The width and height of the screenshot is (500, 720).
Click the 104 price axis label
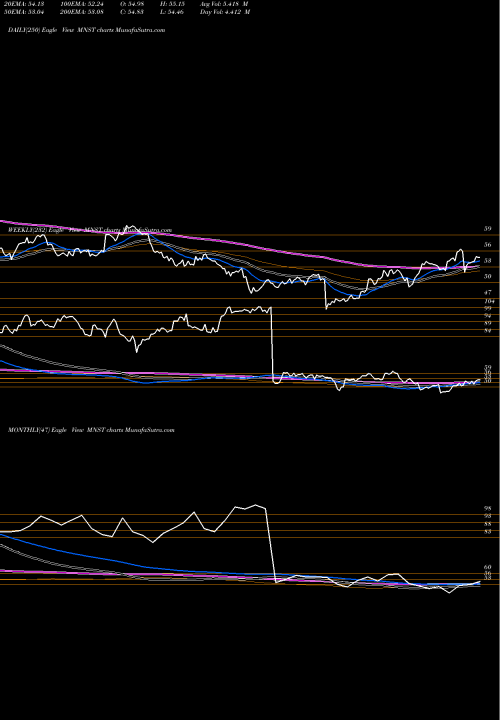click(x=489, y=301)
